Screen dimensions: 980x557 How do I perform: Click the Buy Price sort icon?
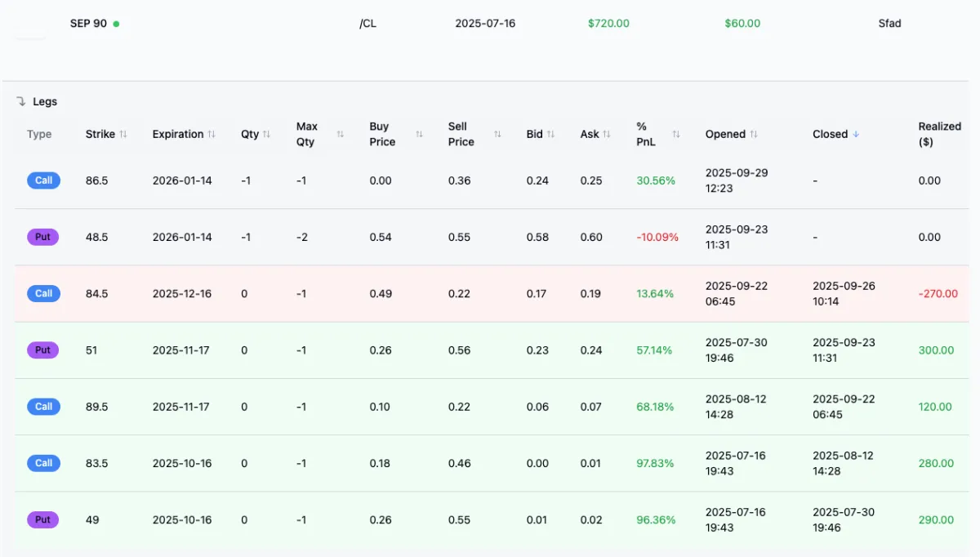(419, 134)
